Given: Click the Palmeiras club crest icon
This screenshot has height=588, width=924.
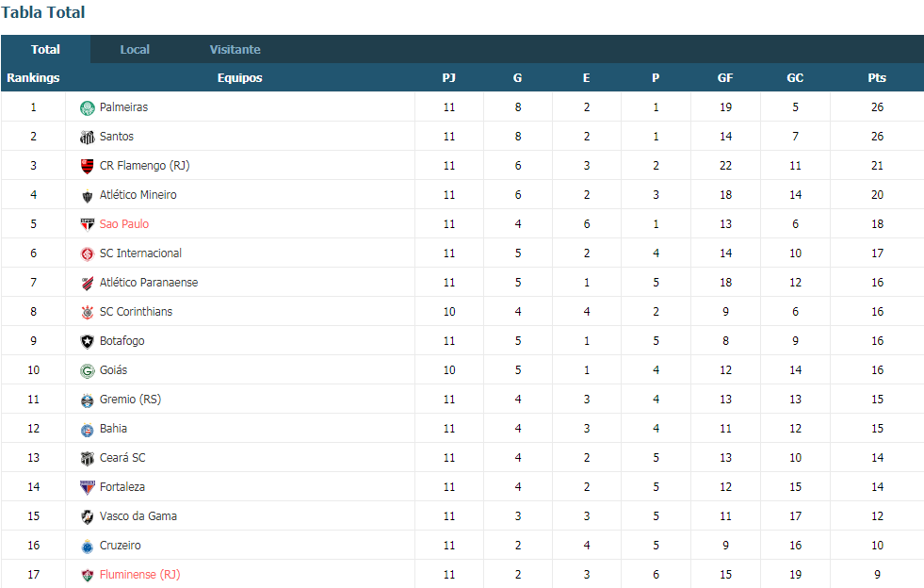Looking at the screenshot, I should click(x=88, y=108).
